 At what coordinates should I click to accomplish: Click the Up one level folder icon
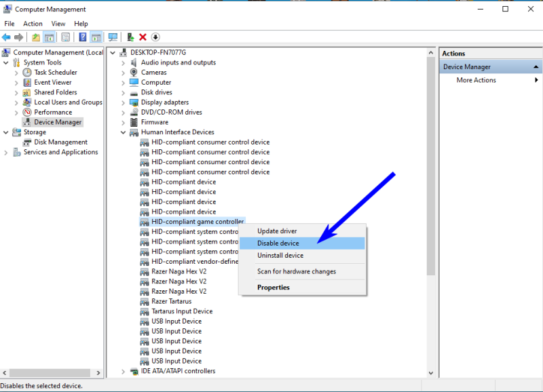(36, 37)
